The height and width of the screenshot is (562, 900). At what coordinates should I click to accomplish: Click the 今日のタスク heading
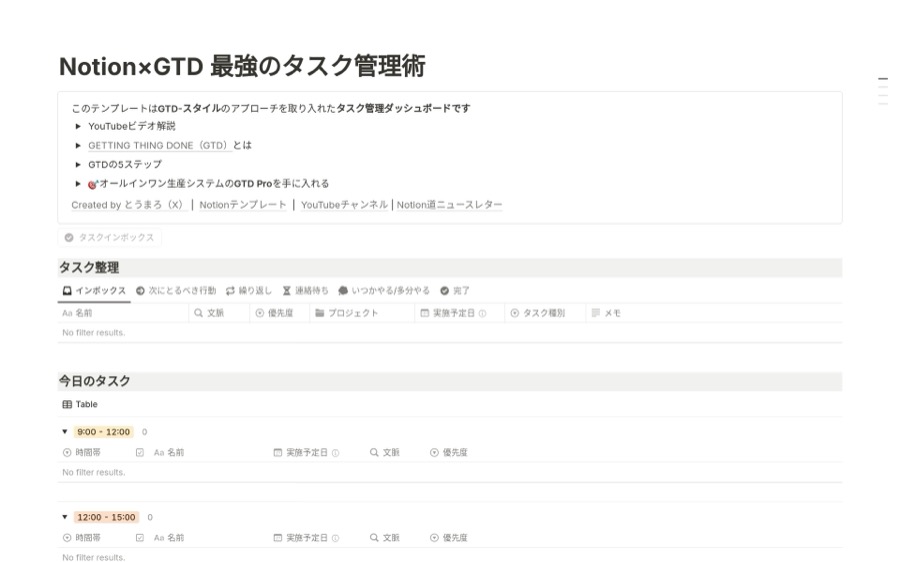click(x=95, y=381)
